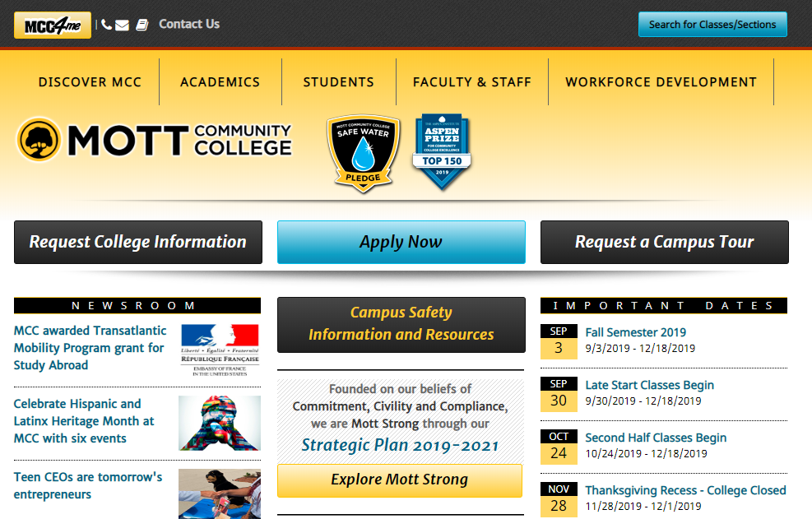Open the Workforce Development menu
The width and height of the screenshot is (812, 519).
point(661,81)
